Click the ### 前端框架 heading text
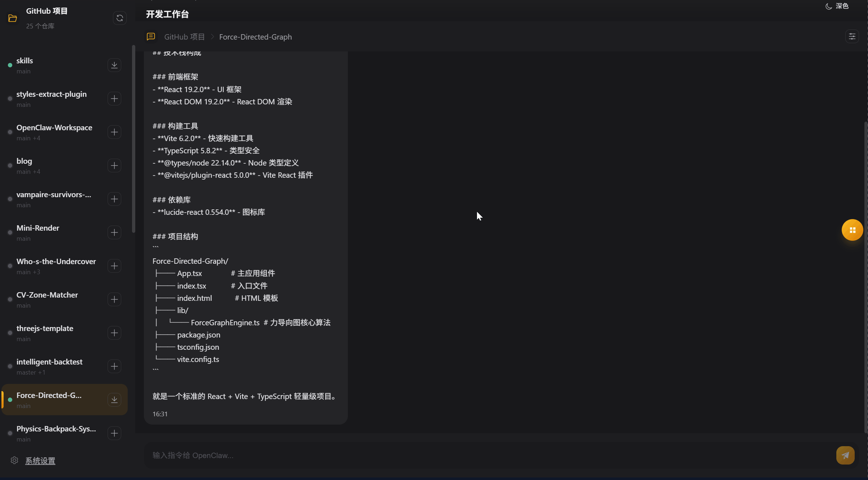 175,77
